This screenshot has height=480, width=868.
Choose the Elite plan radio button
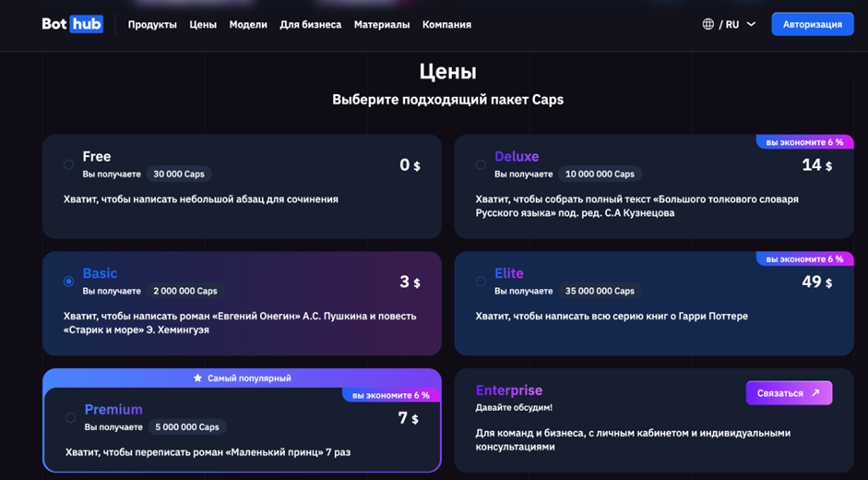(x=481, y=282)
